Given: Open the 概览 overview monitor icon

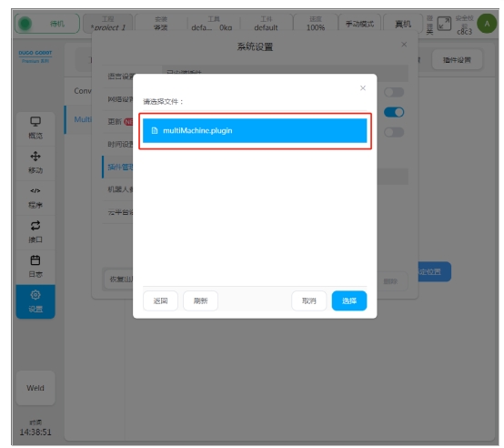Looking at the screenshot, I should pos(35,122).
